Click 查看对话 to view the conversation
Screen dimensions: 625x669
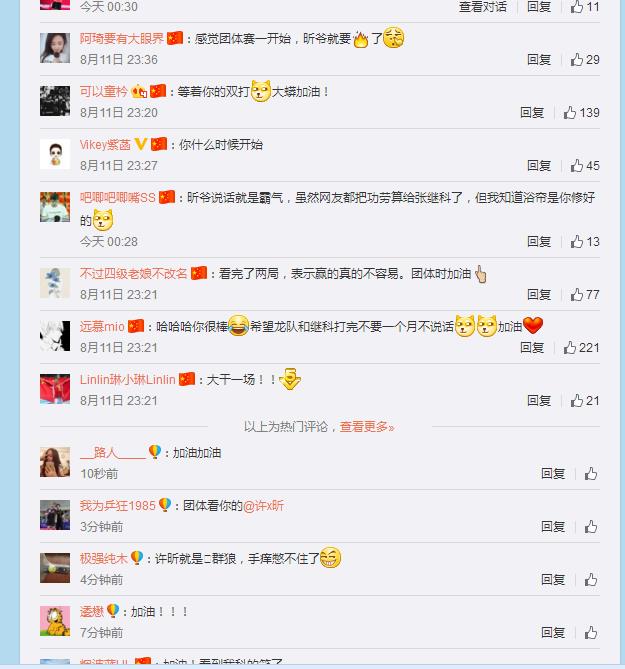[483, 7]
